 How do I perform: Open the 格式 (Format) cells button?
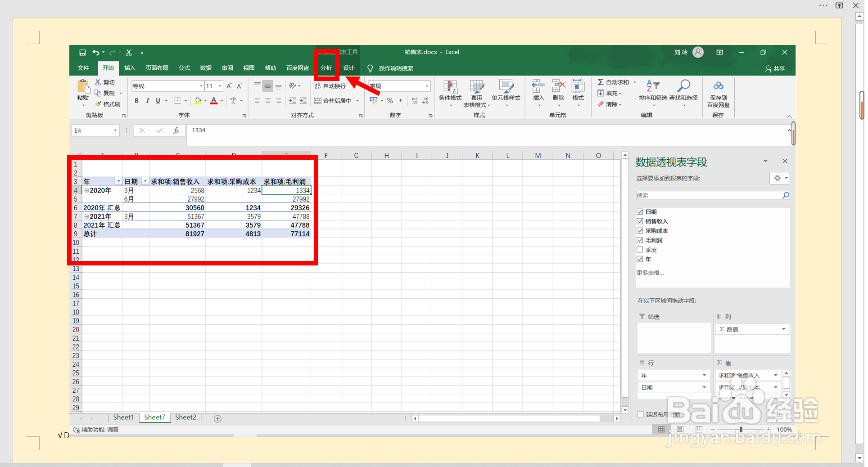[x=578, y=93]
